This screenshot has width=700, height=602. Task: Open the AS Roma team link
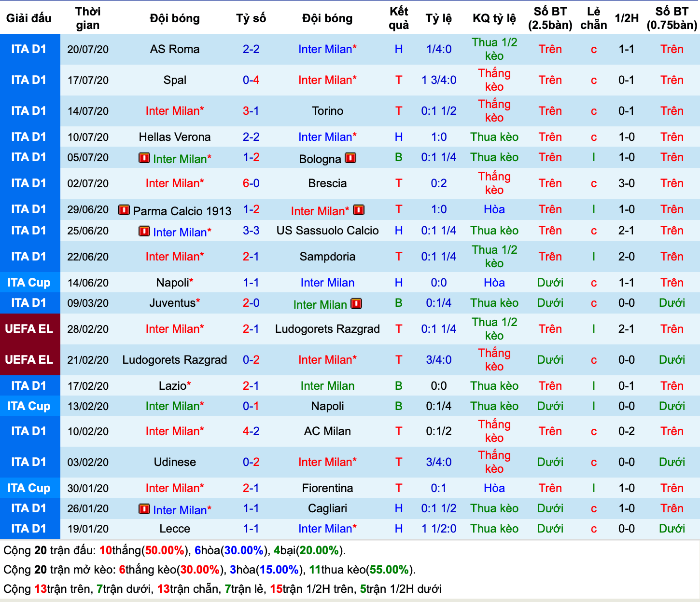point(175,49)
